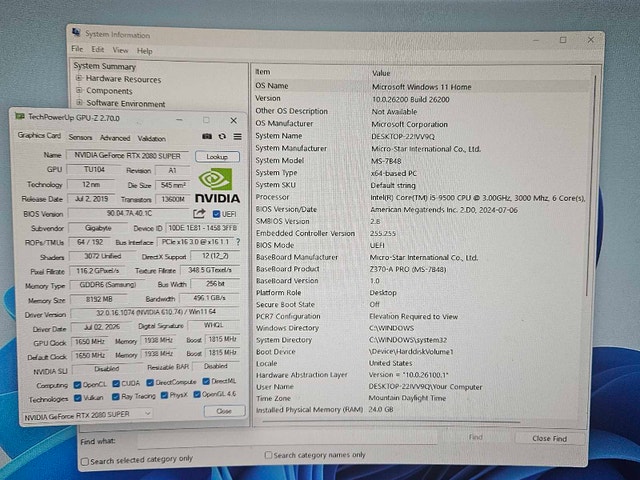Click the BIOS Version field 90.04.7A.40.1C
Screen dimensions: 640x480
click(x=129, y=213)
